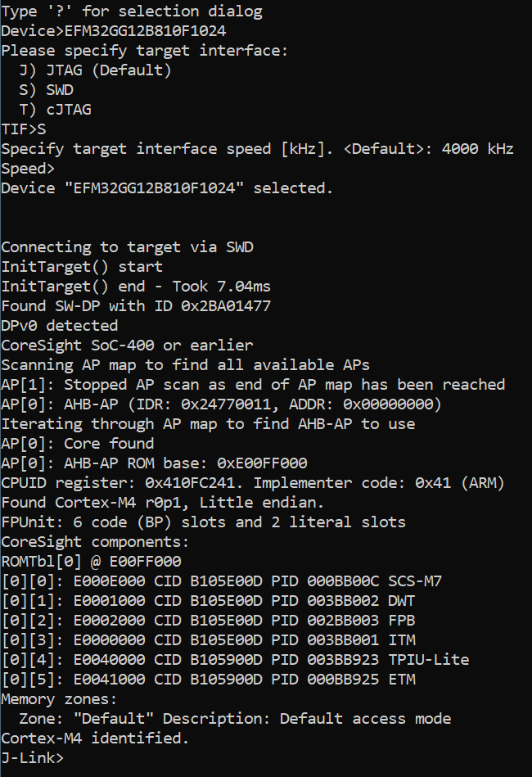Click the 'T) cJTAG' interface option line

pyautogui.click(x=56, y=110)
